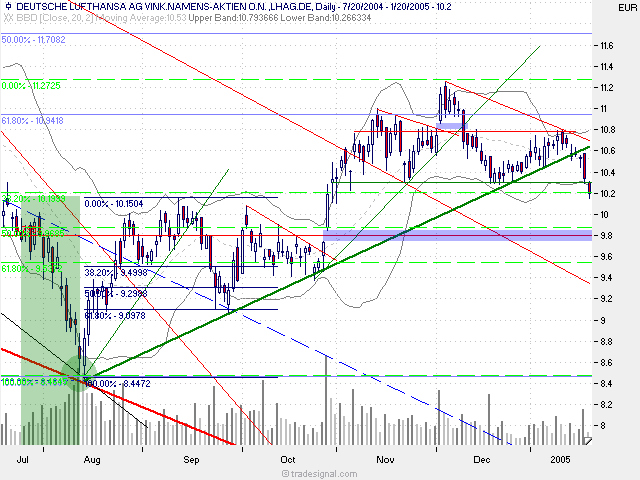Image resolution: width=640 pixels, height=480 pixels.
Task: Select the 50.00% - 11.7082 Fibonacci label
Action: pos(33,40)
